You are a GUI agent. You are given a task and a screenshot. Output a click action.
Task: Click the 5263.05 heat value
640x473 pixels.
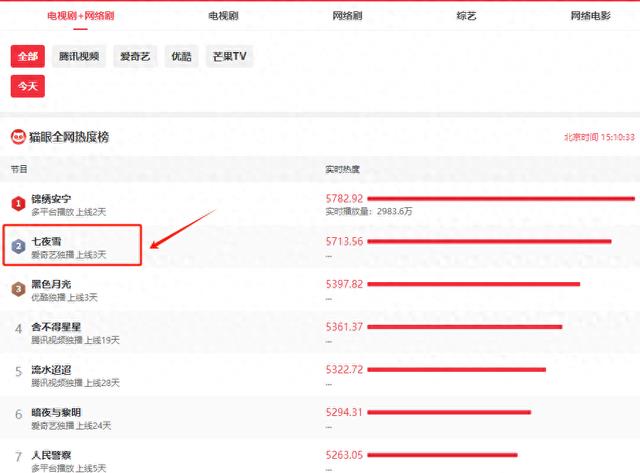point(344,455)
